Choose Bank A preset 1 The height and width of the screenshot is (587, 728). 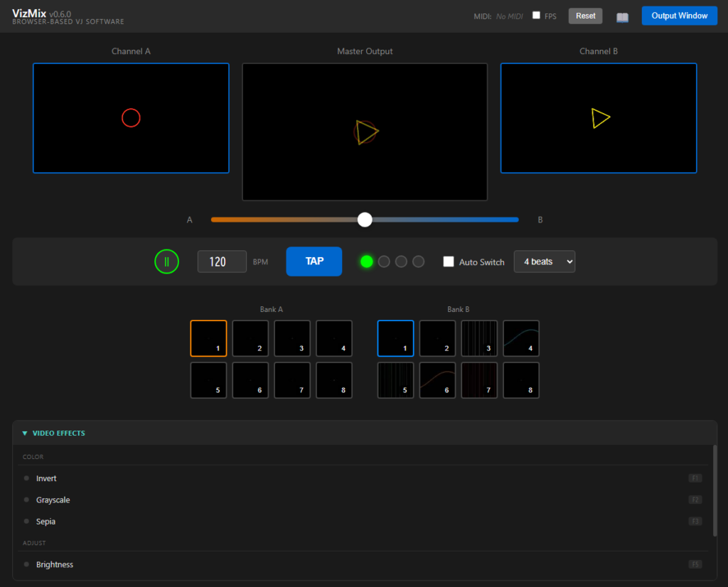(x=208, y=338)
